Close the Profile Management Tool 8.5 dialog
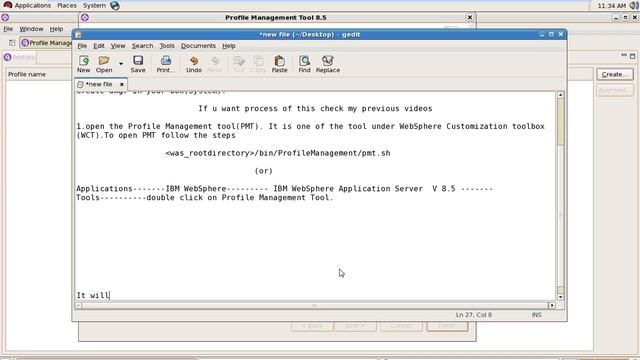The width and height of the screenshot is (640, 360). click(x=470, y=17)
